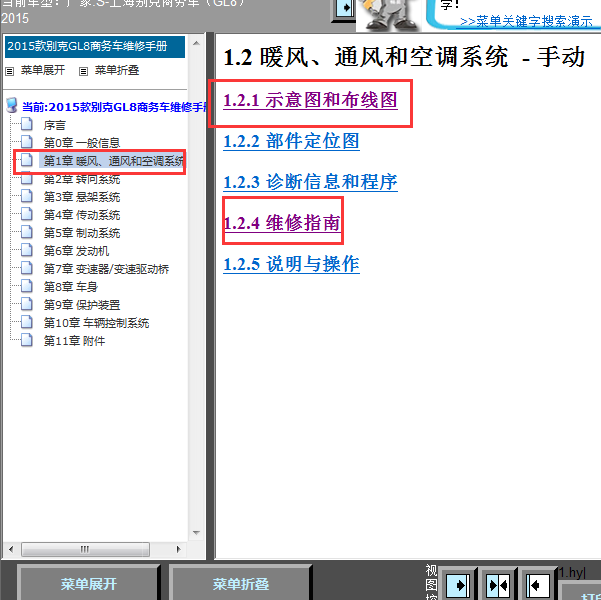
Task: Click sidebar horizontal scrollbar right arrow
Action: tap(179, 549)
